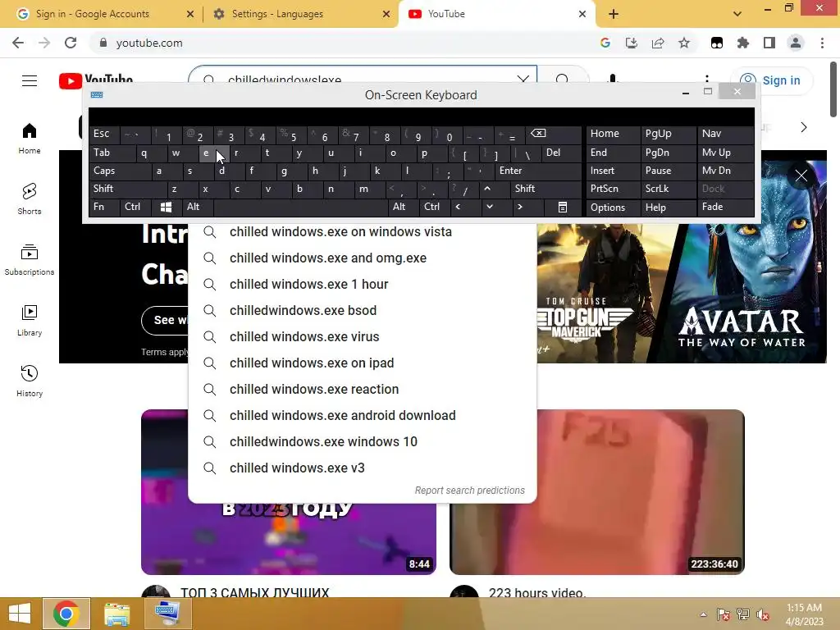Open Library in YouTube sidebar

click(30, 321)
